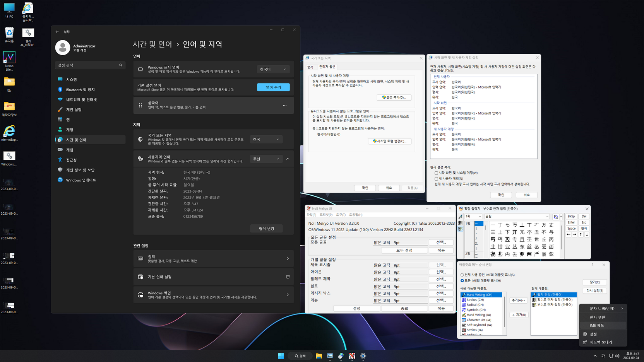Open the Nexus Lite desktop icon
Image resolution: width=644 pixels, height=362 pixels.
pyautogui.click(x=9, y=61)
